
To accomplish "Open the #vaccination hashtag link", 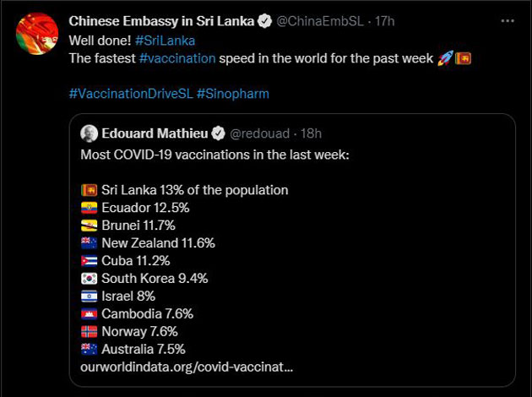I will [x=177, y=58].
